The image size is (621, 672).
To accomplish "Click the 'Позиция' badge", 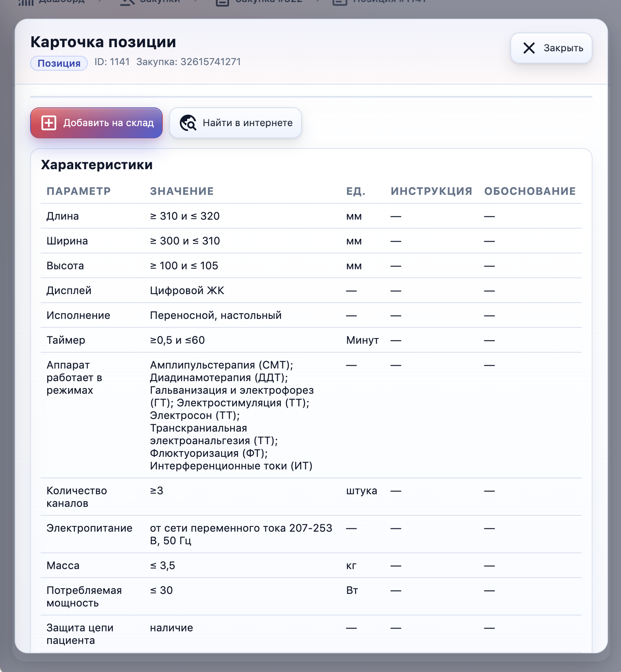I will pos(59,63).
